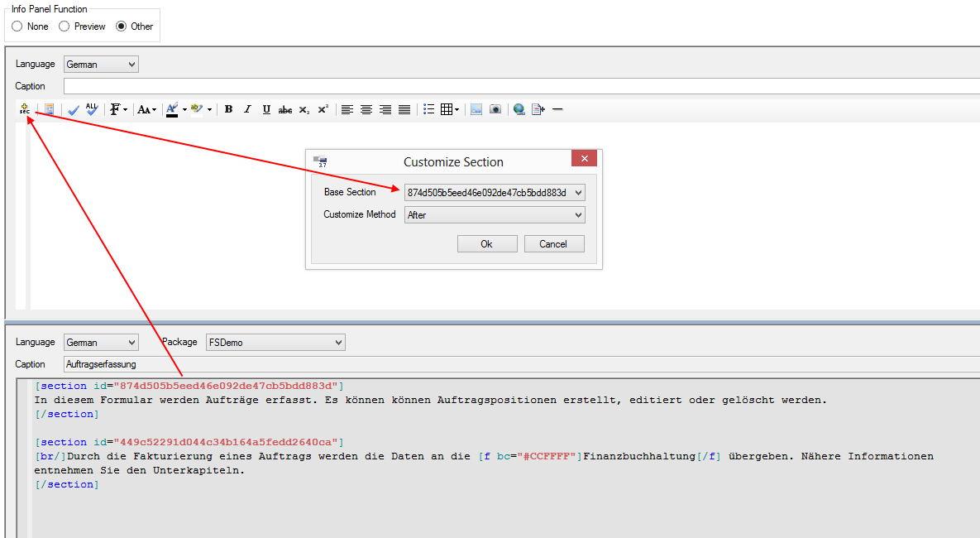
Task: Click the upper empty Caption field
Action: pos(521,86)
